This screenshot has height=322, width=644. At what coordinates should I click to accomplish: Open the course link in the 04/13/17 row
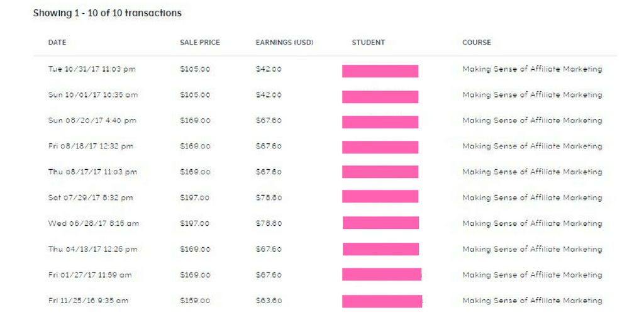(532, 249)
